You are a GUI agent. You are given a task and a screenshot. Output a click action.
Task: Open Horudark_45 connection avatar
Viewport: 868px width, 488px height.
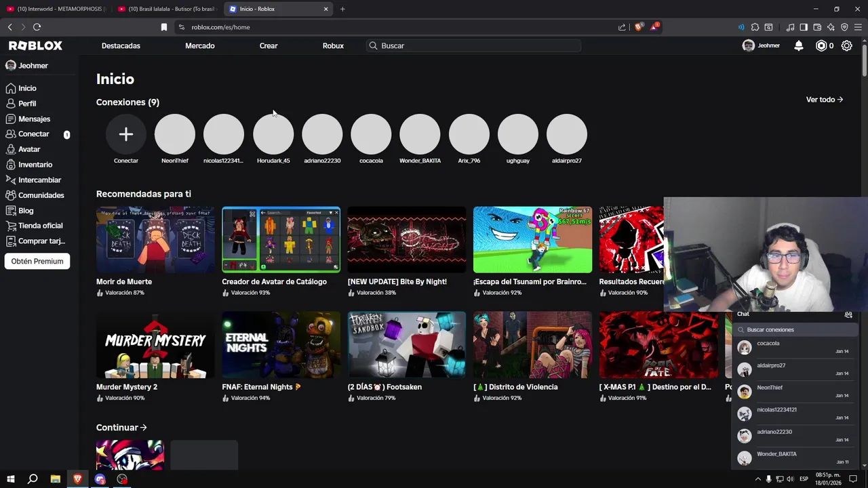[x=273, y=134]
